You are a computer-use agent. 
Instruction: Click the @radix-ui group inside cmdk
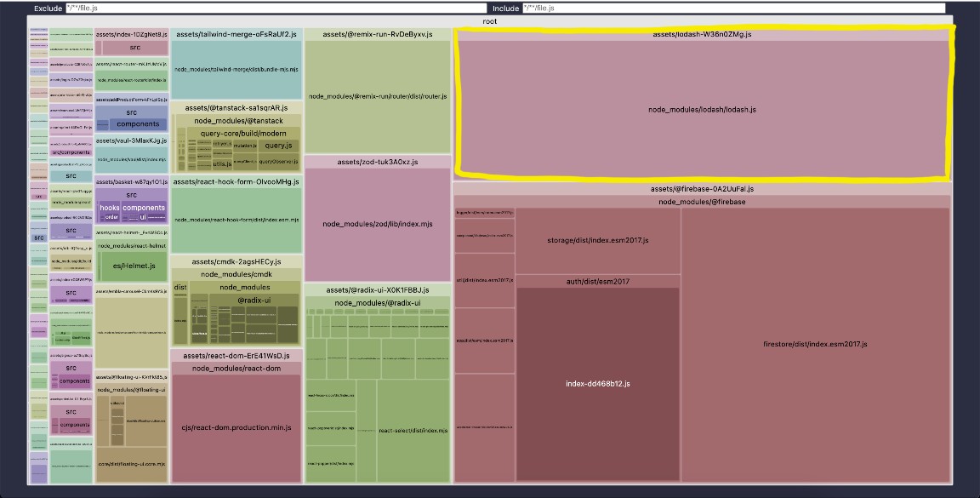[254, 301]
